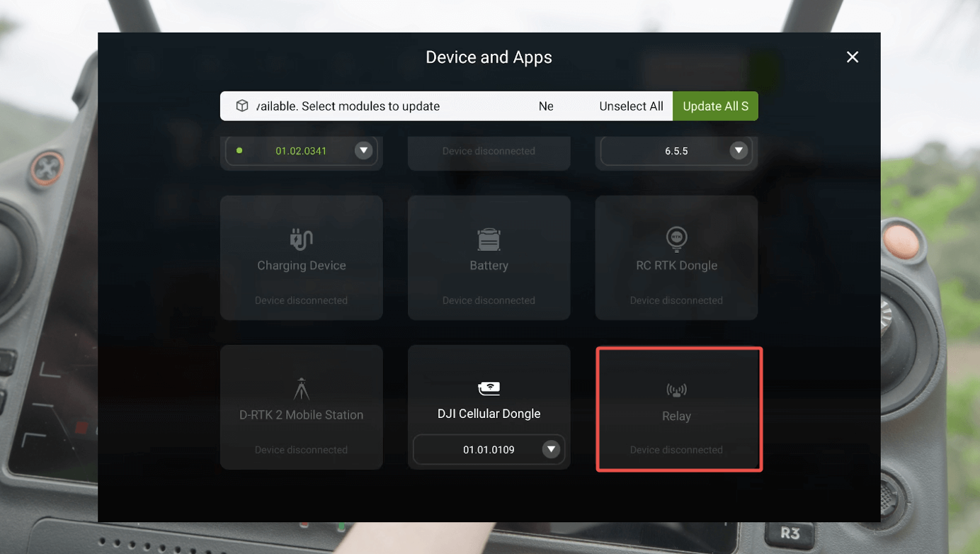Expand the 6.5.5 version dropdown

pyautogui.click(x=738, y=150)
